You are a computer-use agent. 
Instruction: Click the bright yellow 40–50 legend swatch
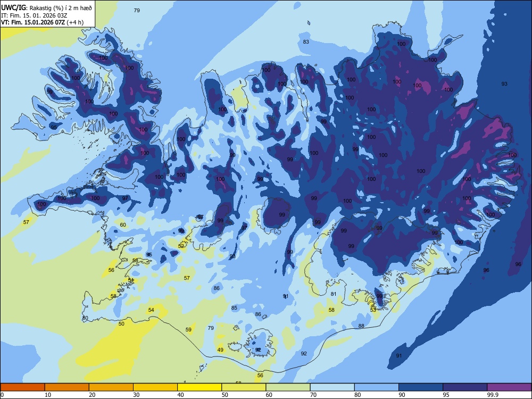click(x=199, y=387)
